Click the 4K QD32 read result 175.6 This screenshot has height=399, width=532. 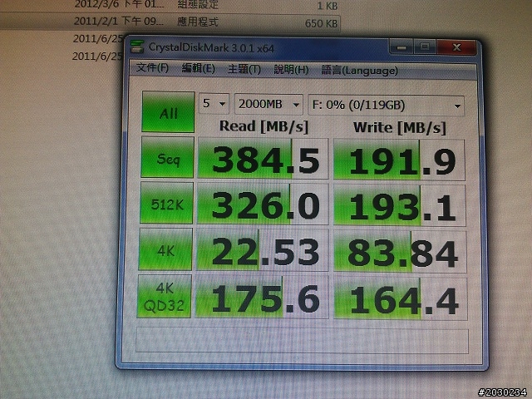point(262,298)
